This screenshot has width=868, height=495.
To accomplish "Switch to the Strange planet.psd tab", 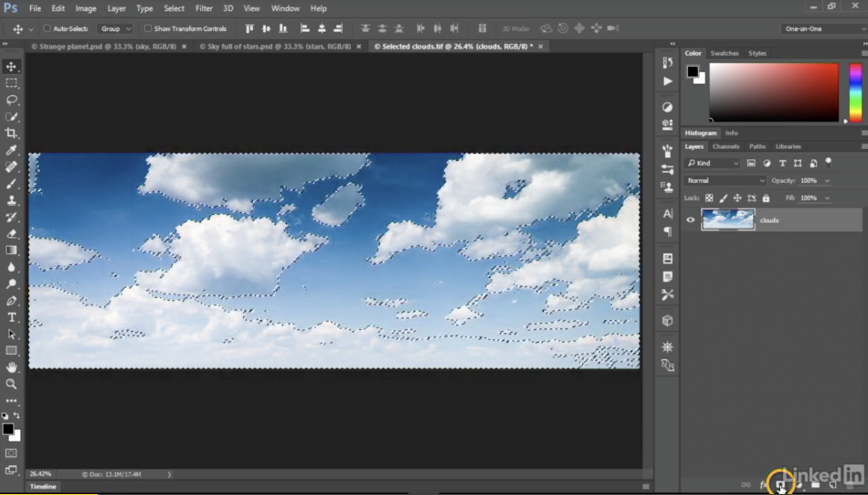I will (109, 46).
